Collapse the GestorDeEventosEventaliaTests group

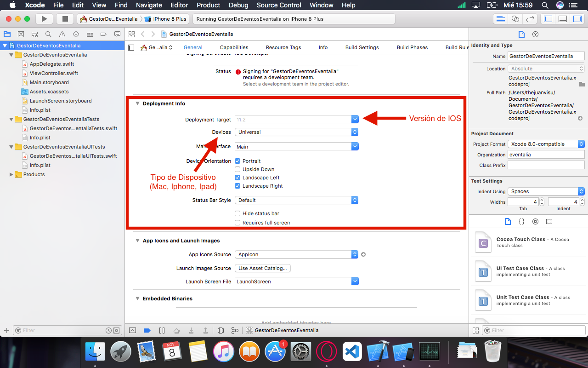click(x=11, y=119)
